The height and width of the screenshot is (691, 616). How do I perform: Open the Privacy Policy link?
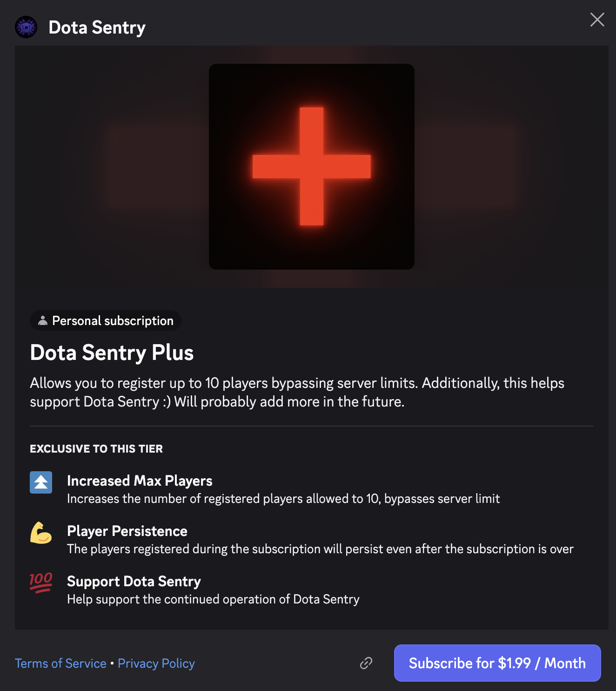tap(156, 663)
